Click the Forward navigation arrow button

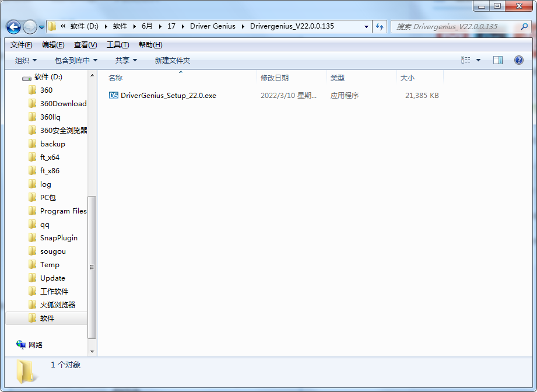[x=30, y=27]
